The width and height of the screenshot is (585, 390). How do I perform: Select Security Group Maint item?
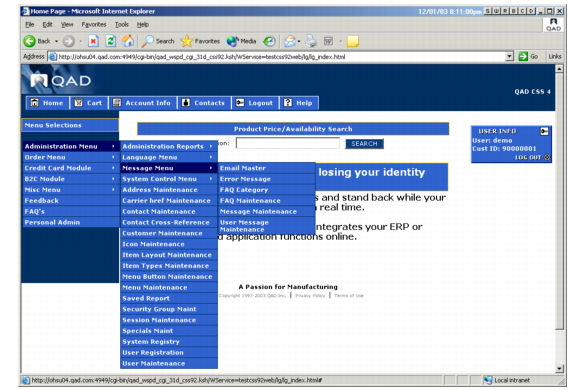coord(169,309)
